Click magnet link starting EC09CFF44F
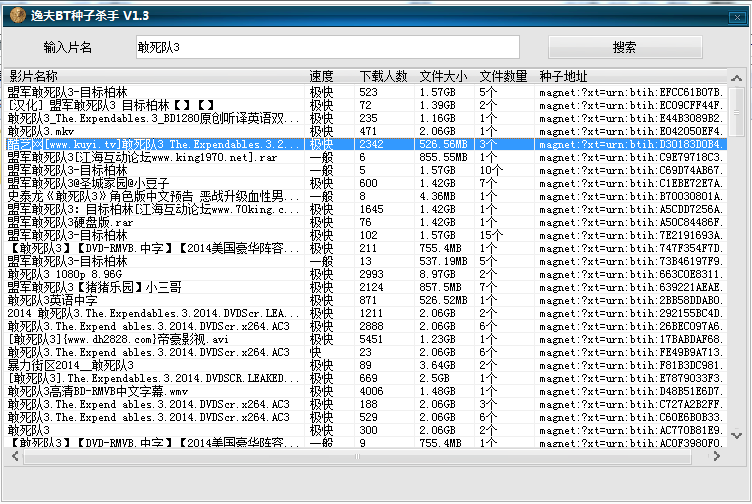The width and height of the screenshot is (752, 504). click(631, 105)
